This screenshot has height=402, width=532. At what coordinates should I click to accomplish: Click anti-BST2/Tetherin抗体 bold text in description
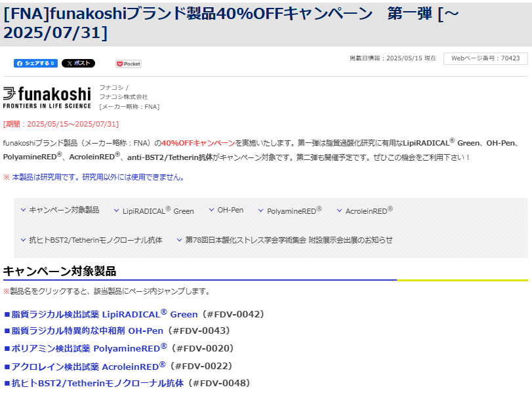click(x=170, y=157)
